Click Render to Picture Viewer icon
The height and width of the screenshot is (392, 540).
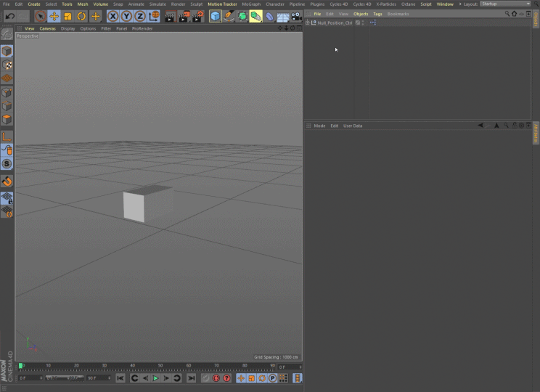(x=184, y=16)
